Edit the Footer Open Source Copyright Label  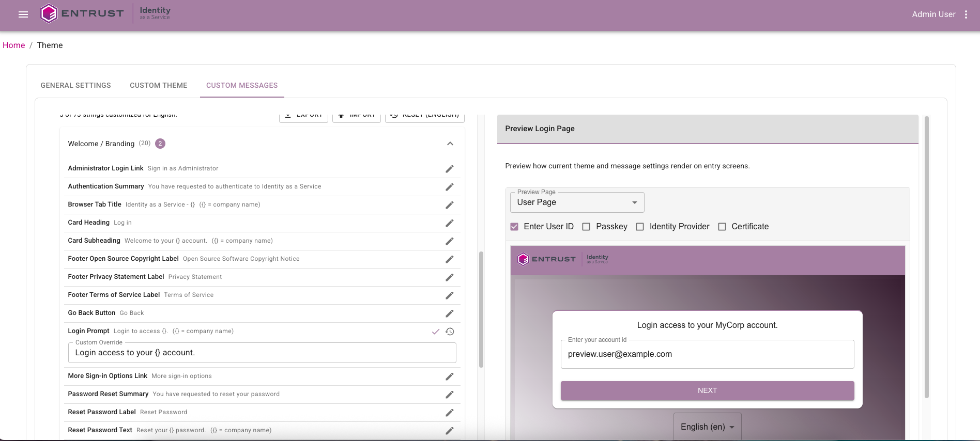click(450, 259)
